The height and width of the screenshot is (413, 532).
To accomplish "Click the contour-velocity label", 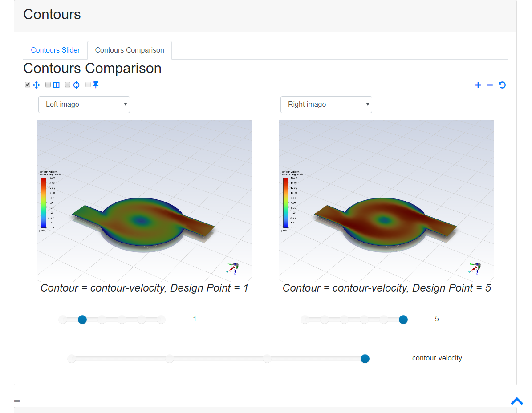I will point(437,358).
